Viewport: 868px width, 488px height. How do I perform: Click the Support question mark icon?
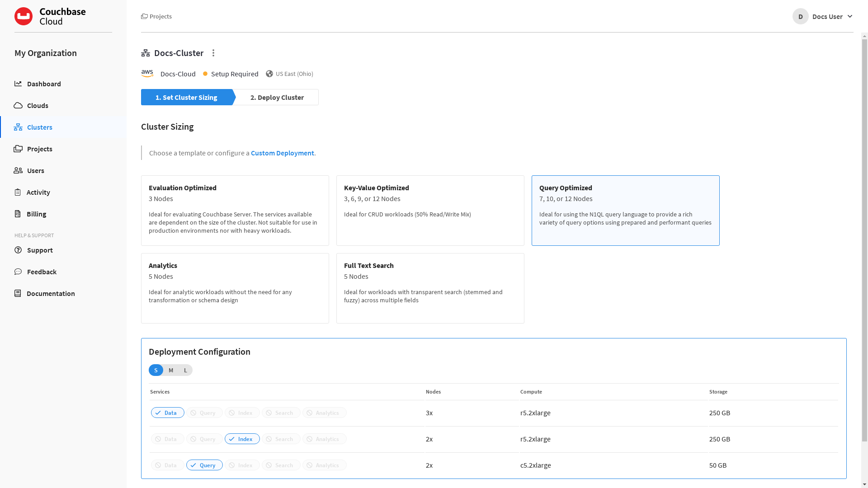point(18,250)
